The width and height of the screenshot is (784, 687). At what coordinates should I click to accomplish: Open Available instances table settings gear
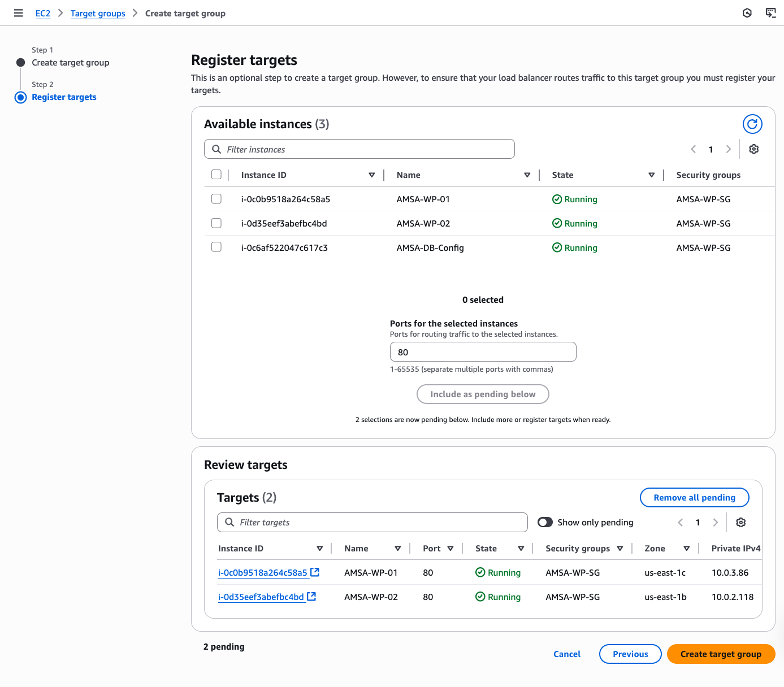(x=753, y=149)
